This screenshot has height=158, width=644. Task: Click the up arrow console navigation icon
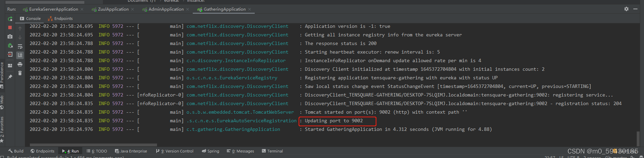click(20, 28)
